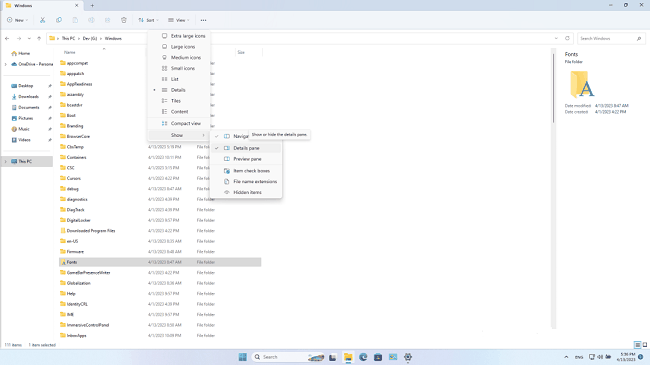
Task: Switch to details view icon in status bar
Action: tap(638, 345)
